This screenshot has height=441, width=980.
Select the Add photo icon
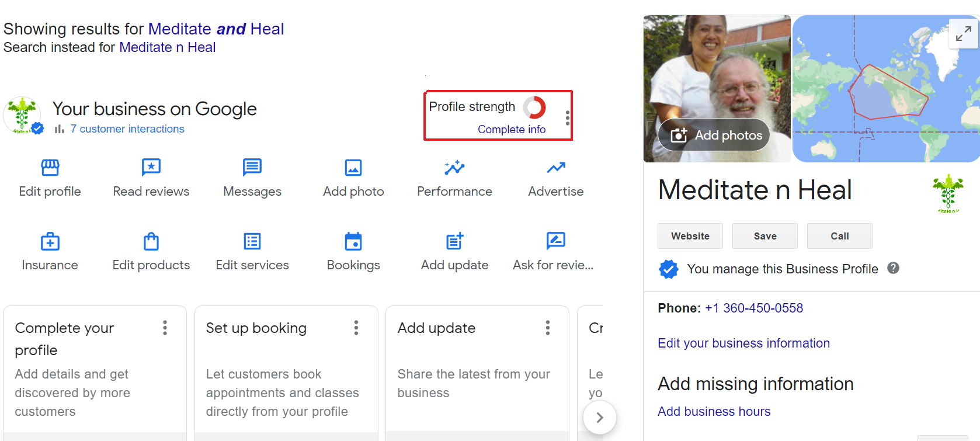pos(353,168)
